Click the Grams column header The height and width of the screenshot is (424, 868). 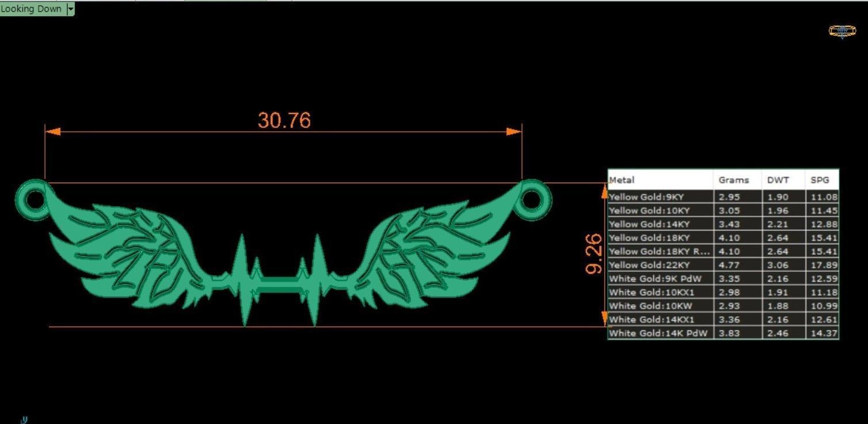733,180
